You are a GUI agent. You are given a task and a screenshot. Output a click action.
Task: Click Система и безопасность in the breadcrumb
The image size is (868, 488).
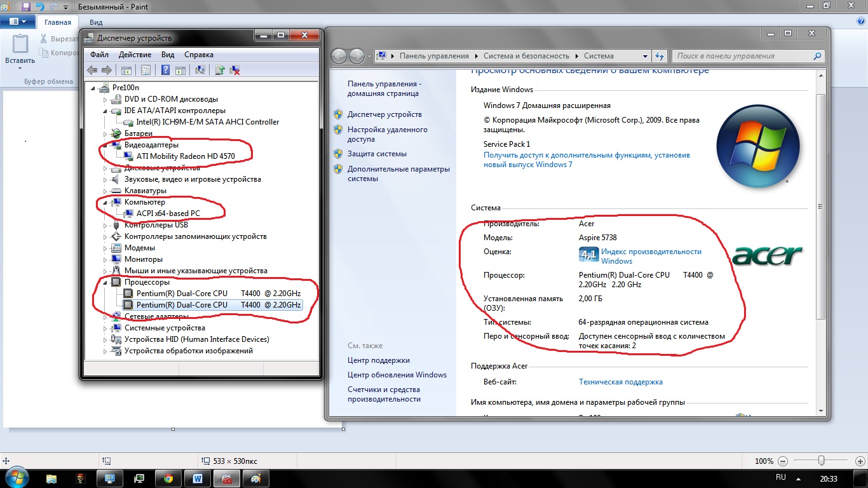[x=526, y=56]
